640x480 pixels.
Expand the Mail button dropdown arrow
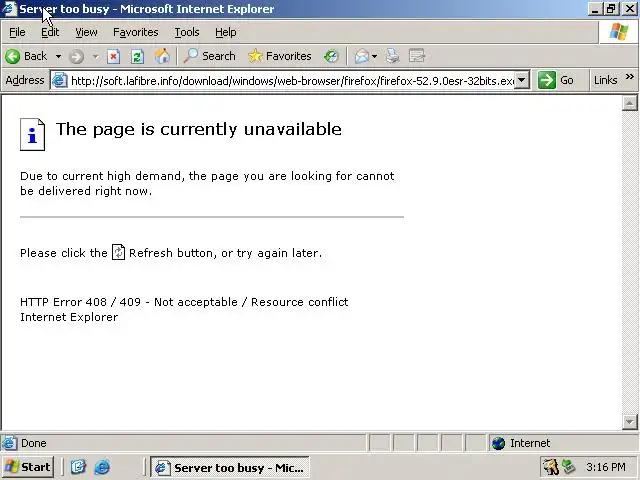(x=374, y=56)
